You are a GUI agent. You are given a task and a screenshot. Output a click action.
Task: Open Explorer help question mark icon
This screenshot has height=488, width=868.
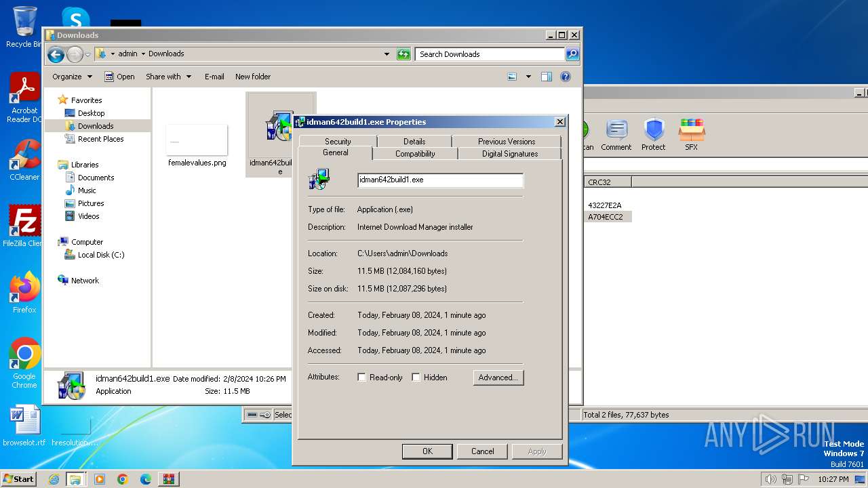pyautogui.click(x=566, y=77)
